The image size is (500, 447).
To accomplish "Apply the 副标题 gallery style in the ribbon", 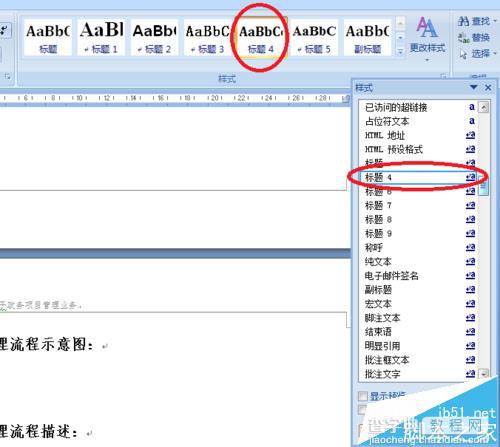I will point(367,37).
